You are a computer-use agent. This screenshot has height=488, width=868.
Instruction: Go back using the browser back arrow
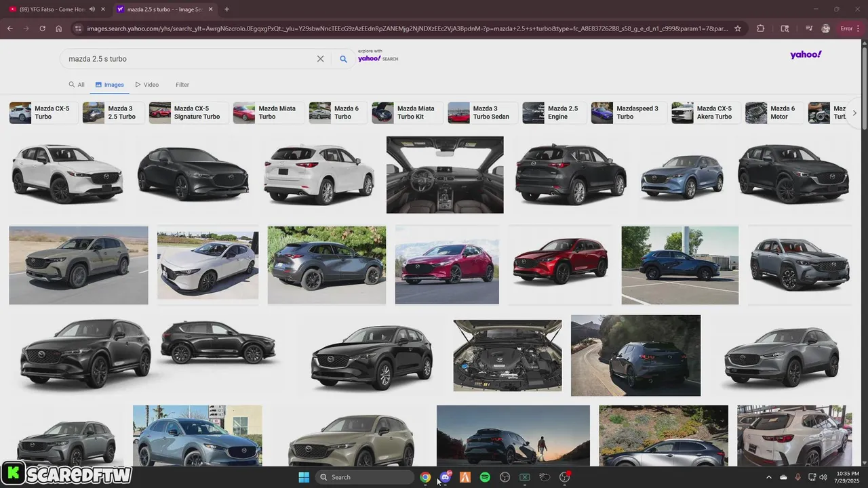point(9,28)
